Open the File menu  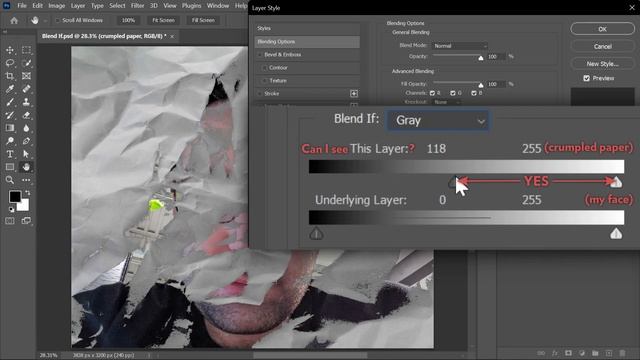(x=22, y=6)
